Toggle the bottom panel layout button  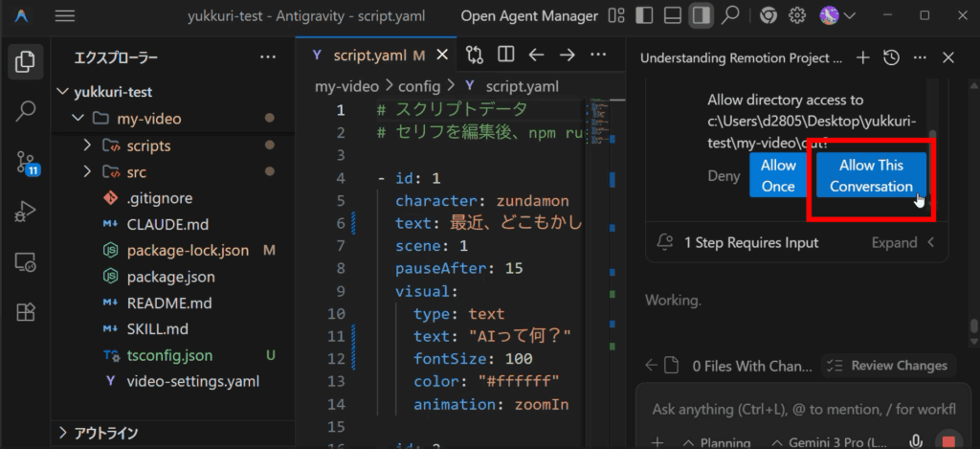tap(673, 15)
